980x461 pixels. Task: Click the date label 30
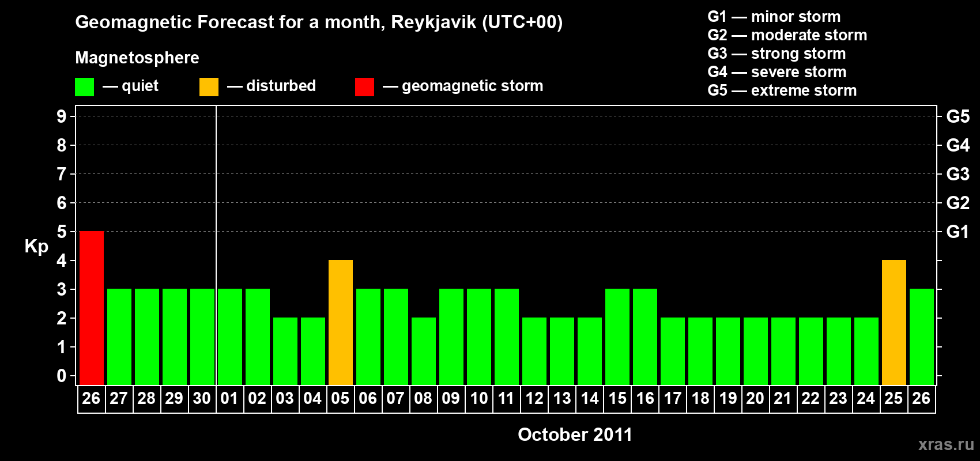tap(202, 398)
